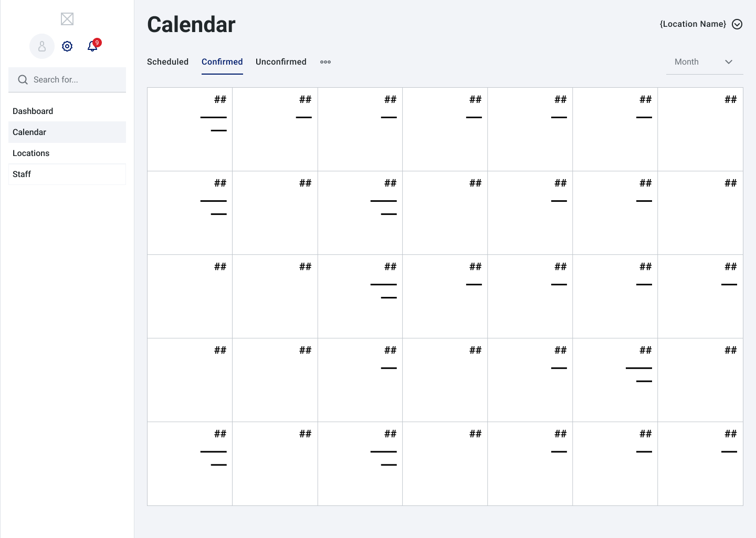This screenshot has width=756, height=538.
Task: Switch to the Scheduled tab
Action: click(x=167, y=62)
